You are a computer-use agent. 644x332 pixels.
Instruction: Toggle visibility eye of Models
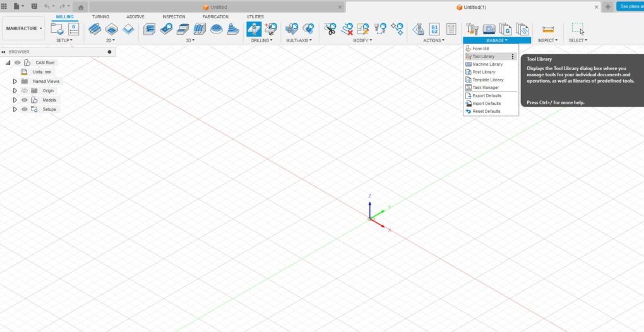24,100
